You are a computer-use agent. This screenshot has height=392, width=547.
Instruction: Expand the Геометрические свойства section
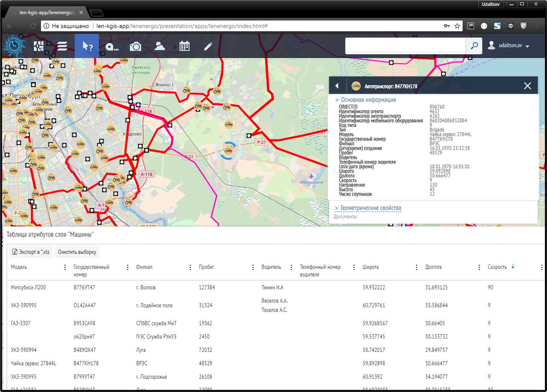click(368, 208)
